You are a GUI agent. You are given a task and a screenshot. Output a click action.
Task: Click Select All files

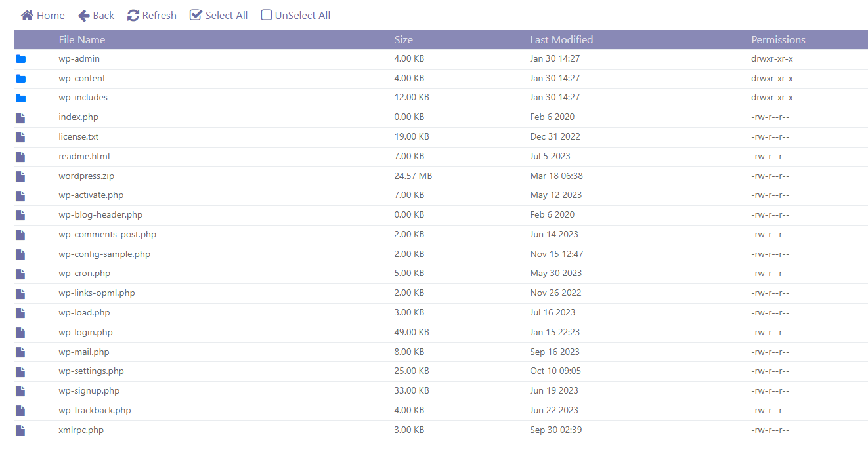pos(219,15)
